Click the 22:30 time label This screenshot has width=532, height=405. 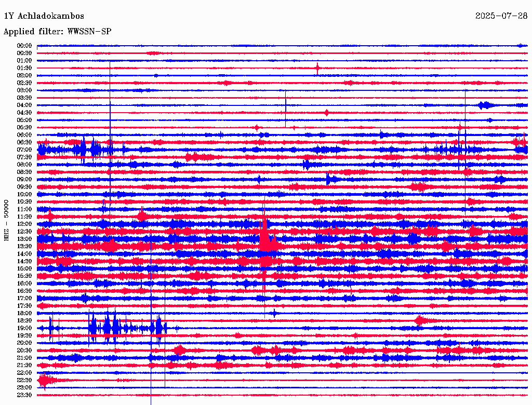click(24, 380)
